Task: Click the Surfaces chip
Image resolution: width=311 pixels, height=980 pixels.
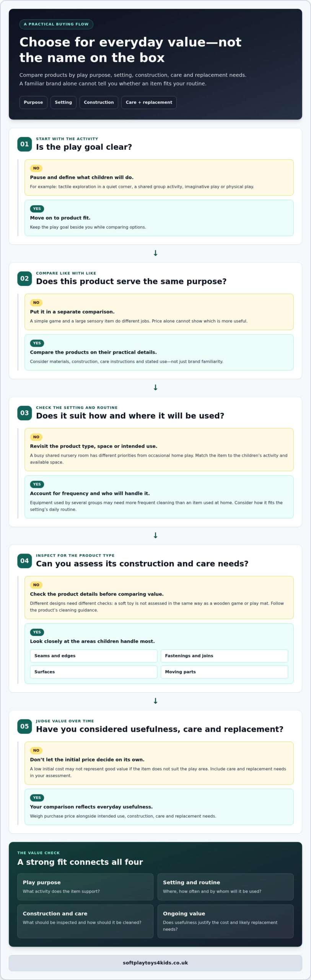Action: [x=94, y=672]
